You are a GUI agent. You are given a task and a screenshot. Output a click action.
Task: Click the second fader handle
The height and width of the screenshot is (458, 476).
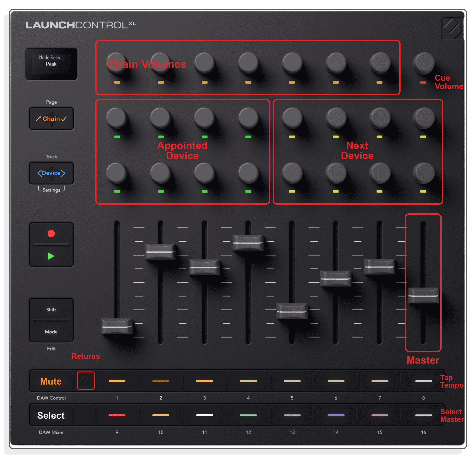coord(161,252)
